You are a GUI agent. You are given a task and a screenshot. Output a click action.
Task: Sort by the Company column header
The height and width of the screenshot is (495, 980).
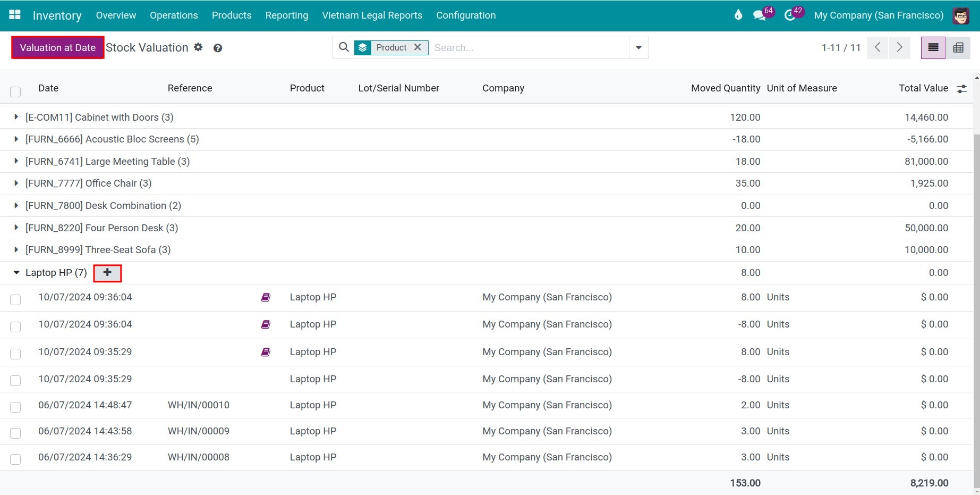(503, 88)
